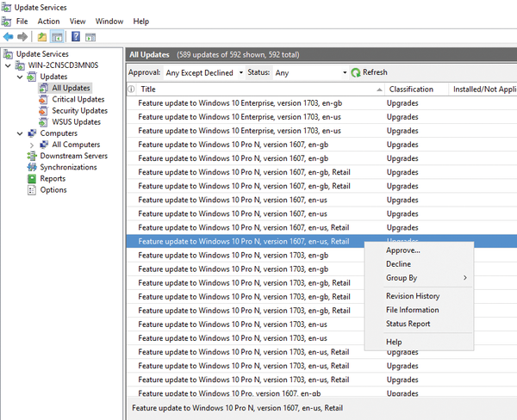The width and height of the screenshot is (517, 420).
Task: Click the Critical Updates tree icon
Action: click(x=43, y=99)
